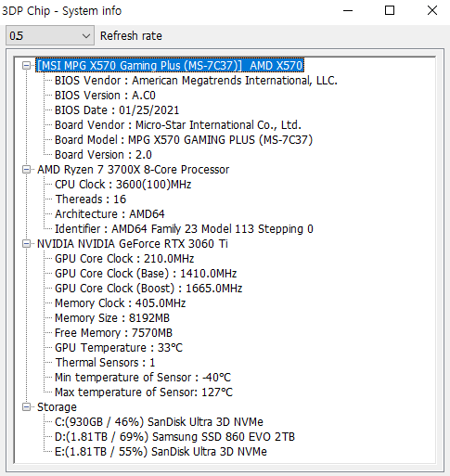Select AMD Ryzen 7 3700X 8-Core Processor item
The height and width of the screenshot is (476, 450).
(133, 170)
